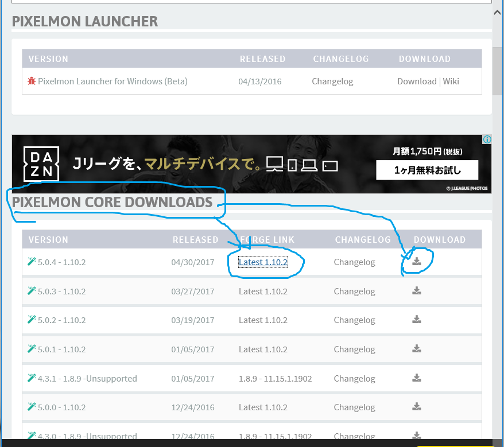Image resolution: width=504 pixels, height=447 pixels.
Task: Open Latest 1.10.2 Forge link for 5.0.1
Action: [263, 349]
